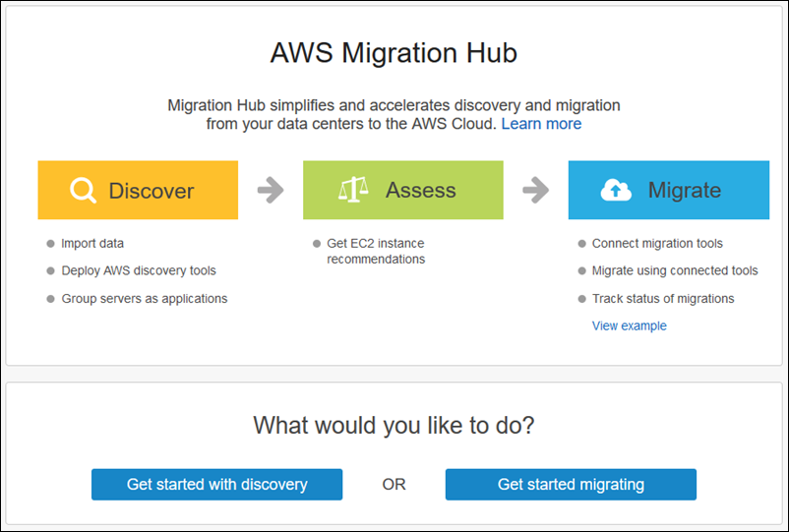Click Get started with discovery button
The width and height of the screenshot is (789, 532).
click(216, 484)
